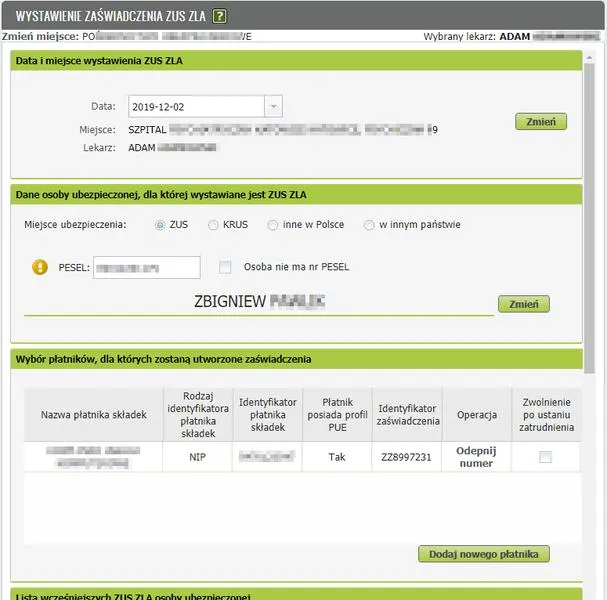Click 'SZPITAL' place value text

click(147, 130)
